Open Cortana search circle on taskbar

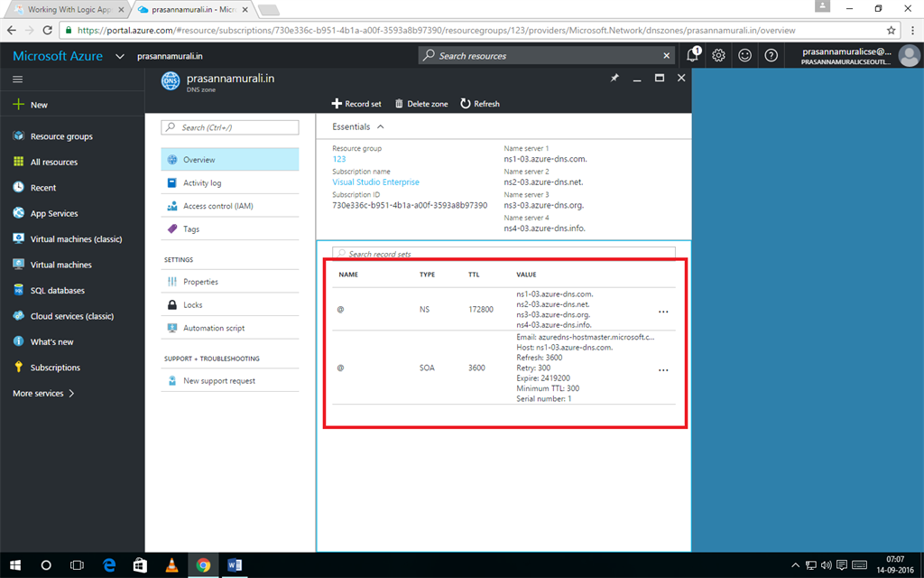click(46, 565)
